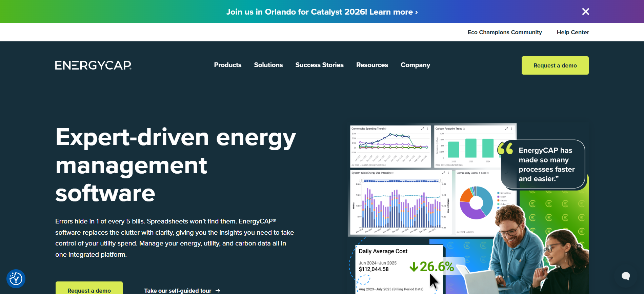Open the Company menu
The width and height of the screenshot is (644, 294).
point(415,65)
